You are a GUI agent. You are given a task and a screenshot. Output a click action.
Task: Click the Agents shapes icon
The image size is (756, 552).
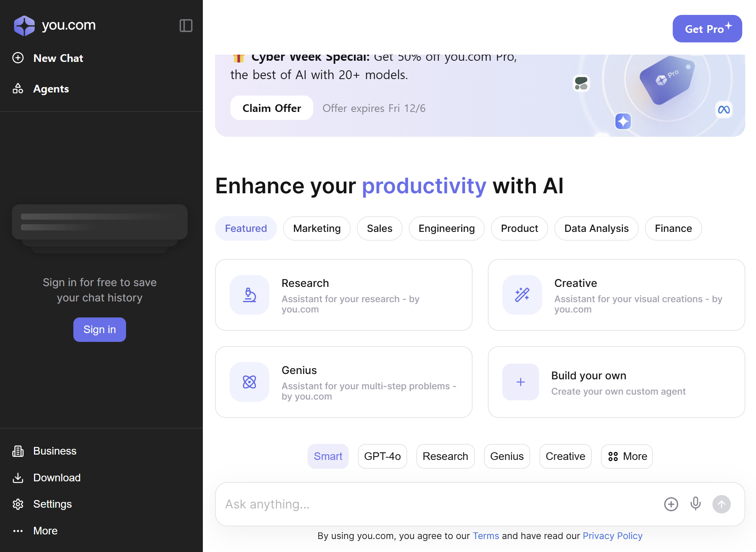pos(18,89)
